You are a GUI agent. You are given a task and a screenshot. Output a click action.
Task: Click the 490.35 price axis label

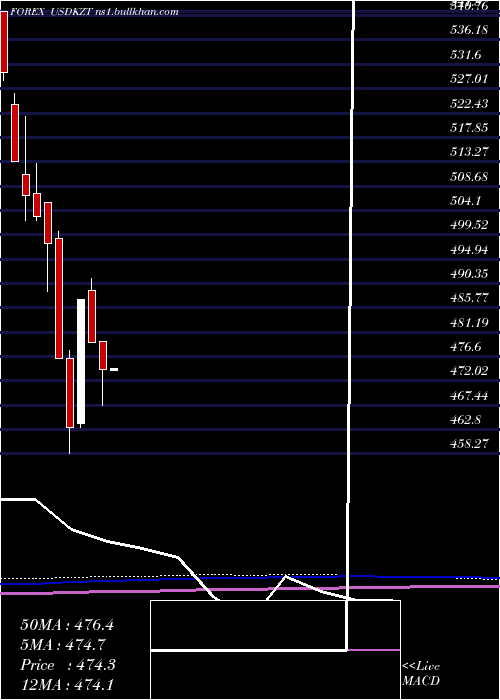pos(469,274)
